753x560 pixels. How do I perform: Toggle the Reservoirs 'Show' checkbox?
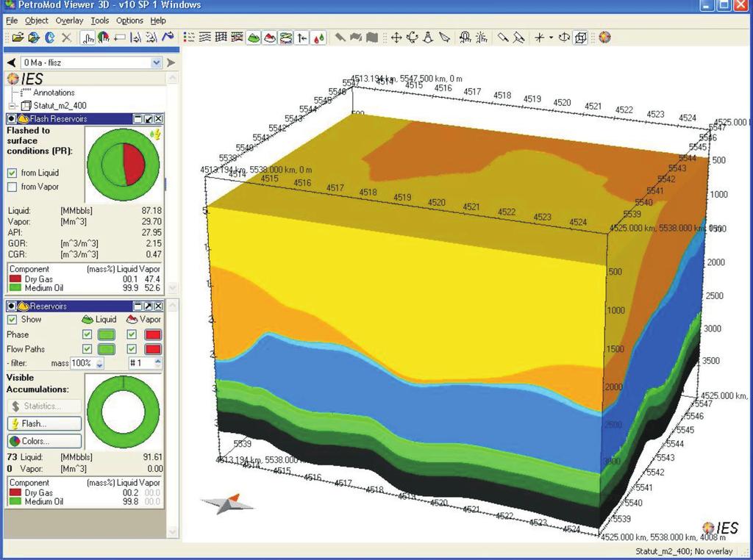[13, 320]
